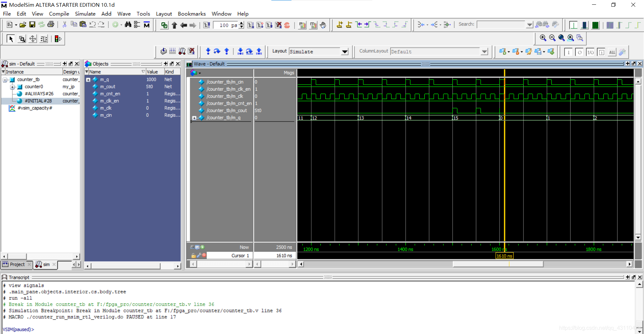The height and width of the screenshot is (334, 644).
Task: Open the ColumnLayout Default dropdown
Action: [x=484, y=52]
